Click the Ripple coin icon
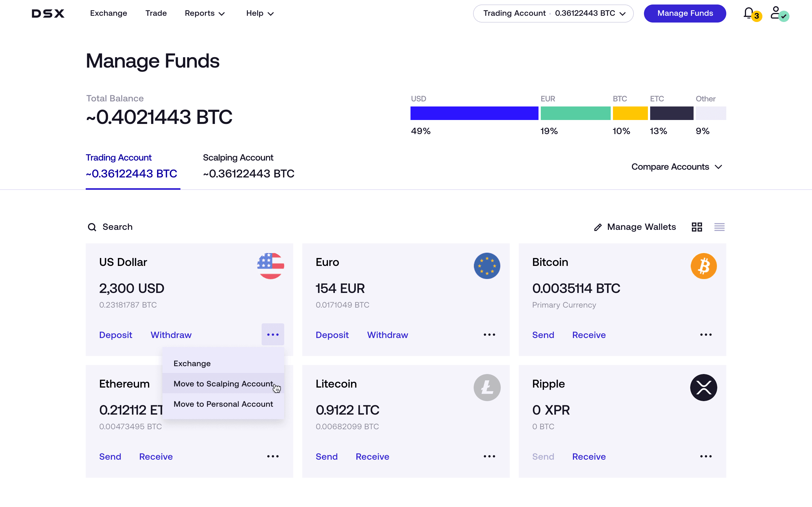The height and width of the screenshot is (507, 812). click(x=703, y=388)
